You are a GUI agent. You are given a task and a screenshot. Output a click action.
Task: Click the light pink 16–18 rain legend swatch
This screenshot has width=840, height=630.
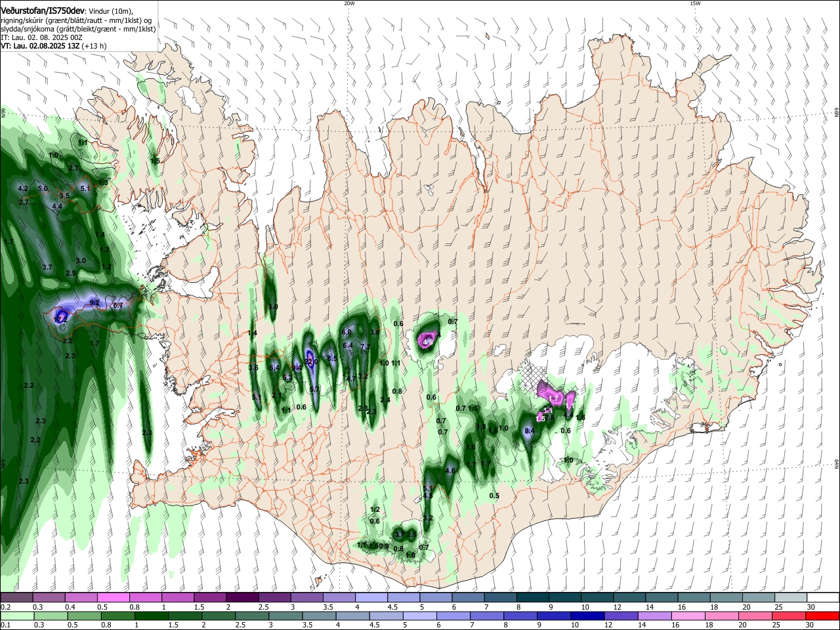[x=688, y=616]
